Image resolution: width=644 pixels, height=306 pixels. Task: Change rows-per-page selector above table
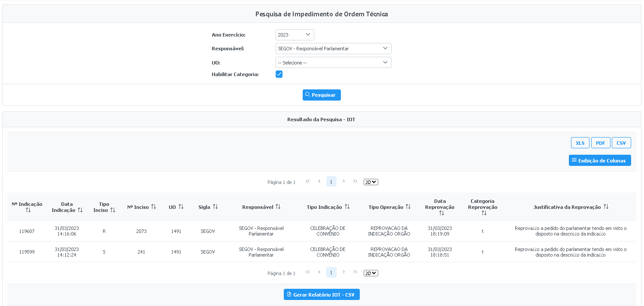371,182
